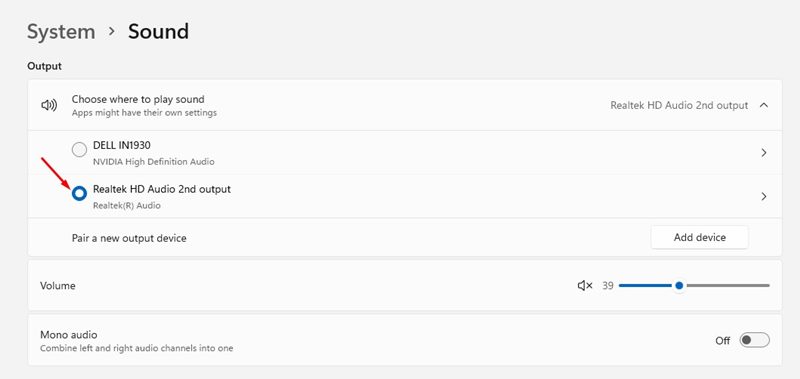The height and width of the screenshot is (379, 800).
Task: Go back to System breadcrumb
Action: (x=61, y=32)
